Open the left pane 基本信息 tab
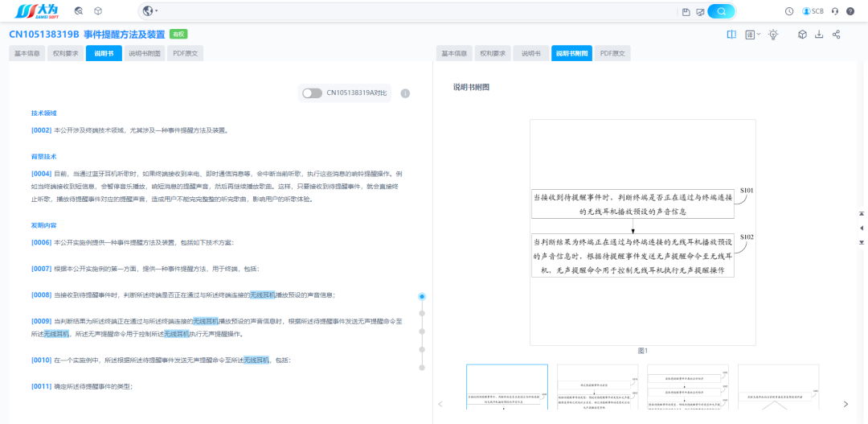868x424 pixels. [x=27, y=54]
